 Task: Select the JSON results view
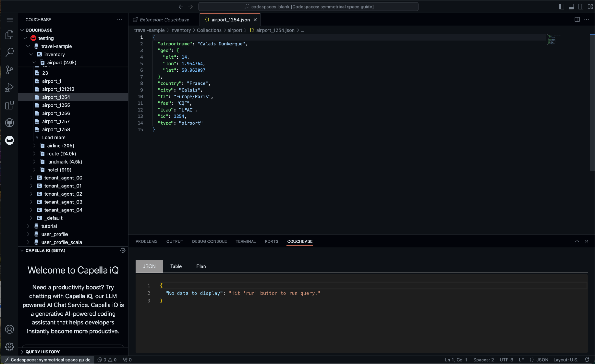[x=149, y=266]
